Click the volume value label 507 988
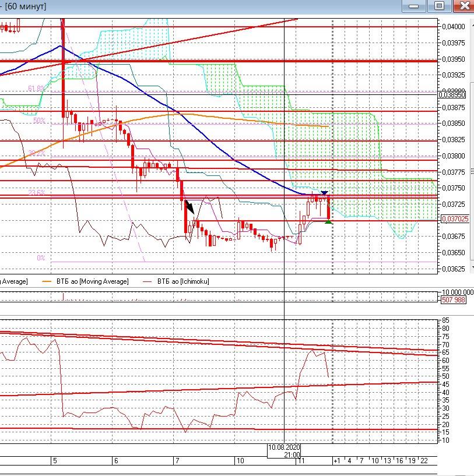The width and height of the screenshot is (474, 476). pyautogui.click(x=454, y=299)
